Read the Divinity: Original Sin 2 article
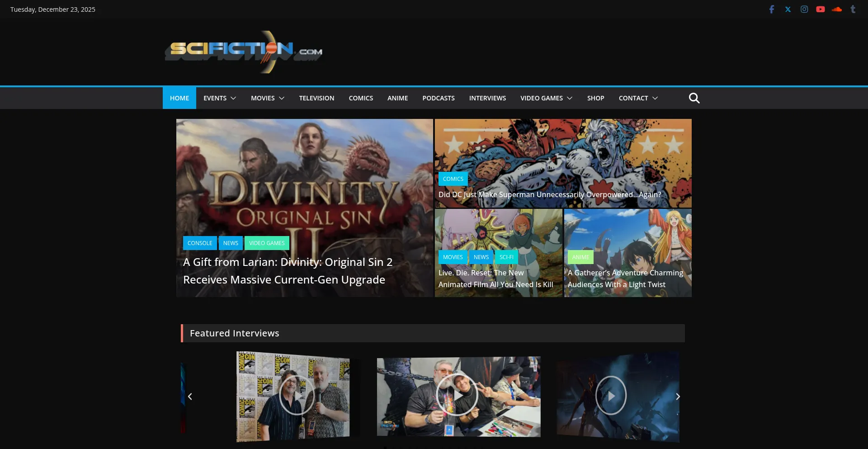Viewport: 868px width, 449px height. pyautogui.click(x=288, y=271)
